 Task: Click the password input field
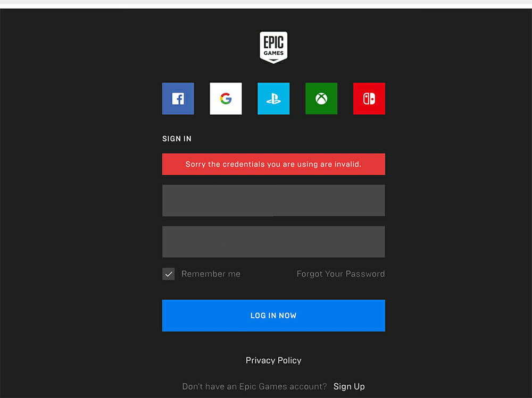(273, 241)
